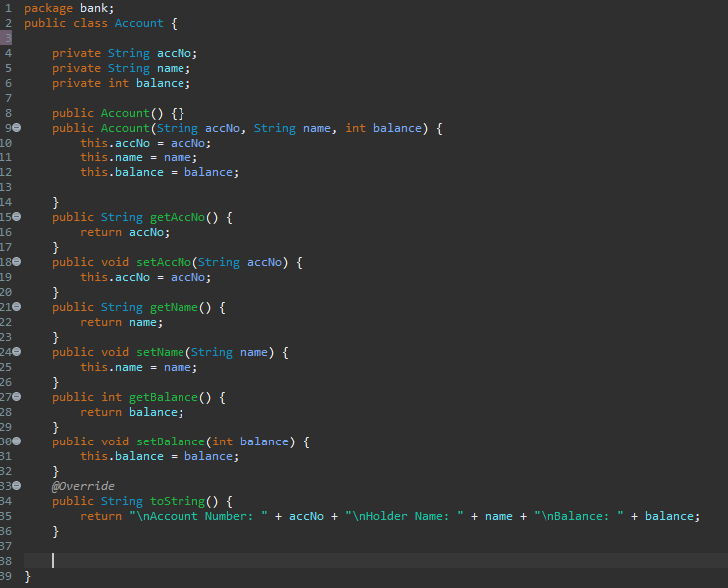Click 'accNo' field declaration on line 4

(174, 53)
